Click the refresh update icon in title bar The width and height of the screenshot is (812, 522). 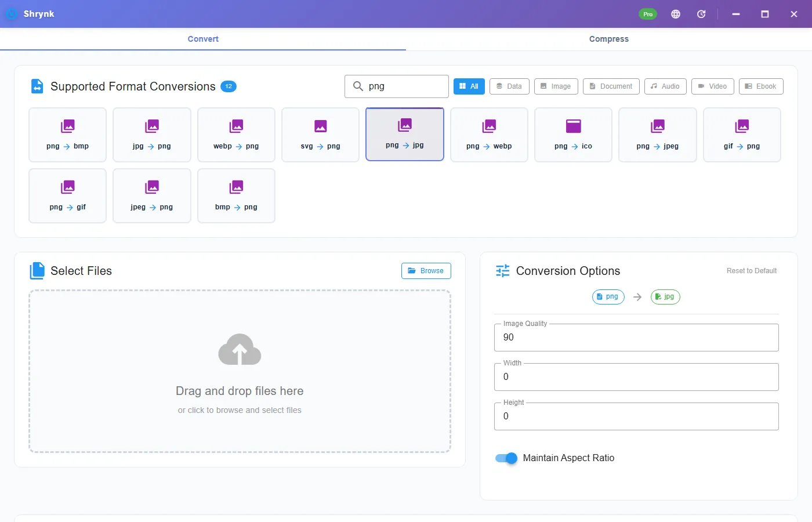pyautogui.click(x=701, y=14)
